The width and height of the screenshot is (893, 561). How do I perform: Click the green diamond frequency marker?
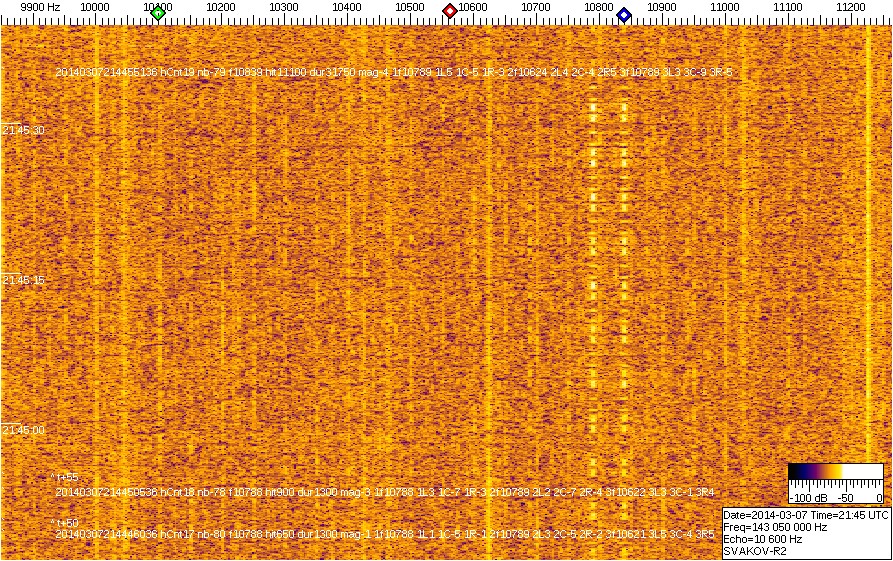tap(157, 12)
